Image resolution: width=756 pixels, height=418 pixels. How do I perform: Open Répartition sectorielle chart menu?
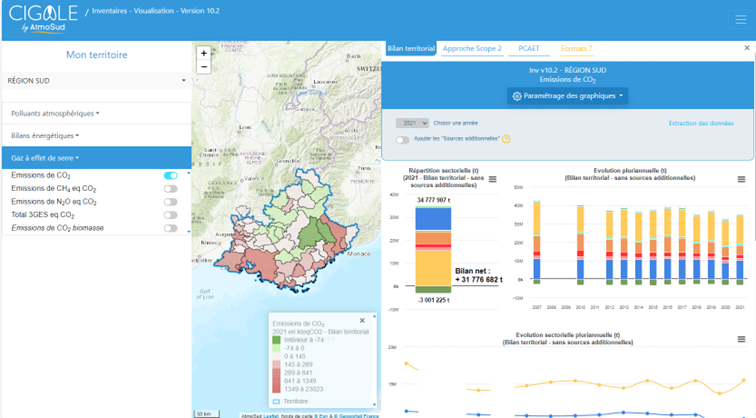click(492, 179)
